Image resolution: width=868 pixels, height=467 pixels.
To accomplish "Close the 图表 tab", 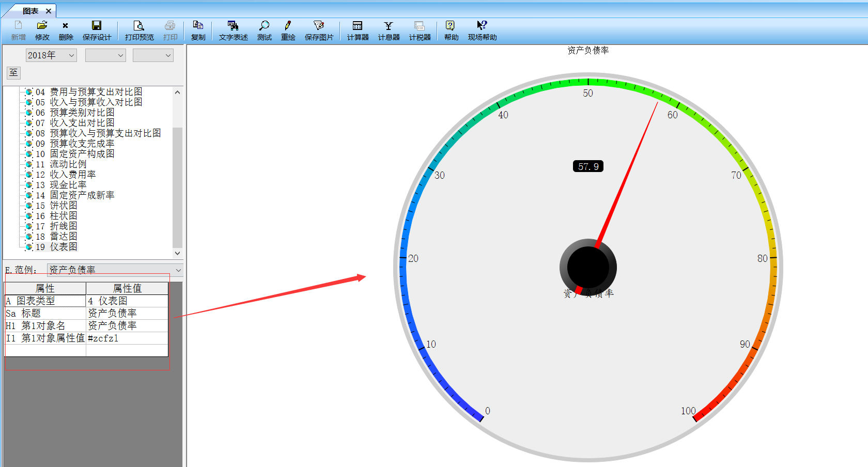I will pyautogui.click(x=49, y=11).
